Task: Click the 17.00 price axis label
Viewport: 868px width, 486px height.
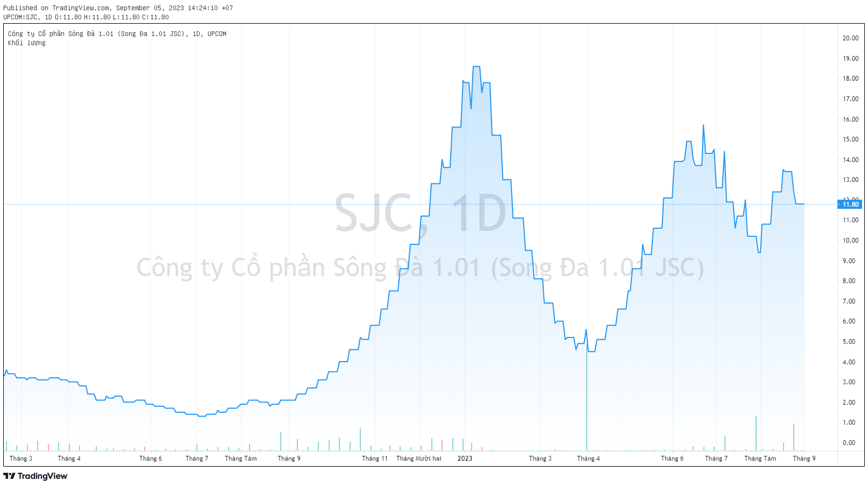Action: (x=850, y=99)
